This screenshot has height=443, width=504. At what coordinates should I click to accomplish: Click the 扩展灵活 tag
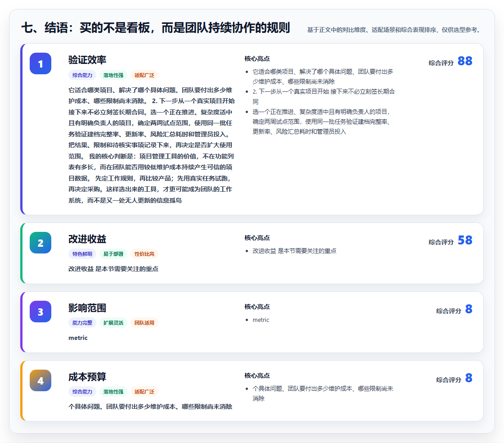click(113, 323)
